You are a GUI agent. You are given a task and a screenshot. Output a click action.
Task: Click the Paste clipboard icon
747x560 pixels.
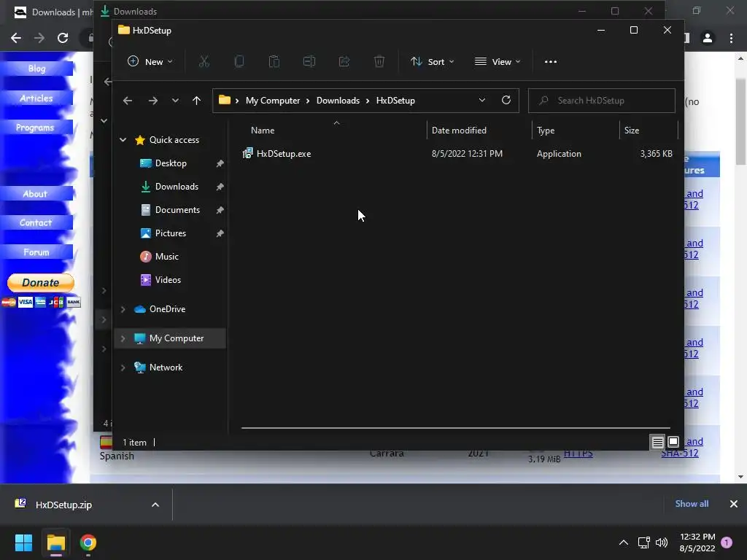tap(274, 61)
